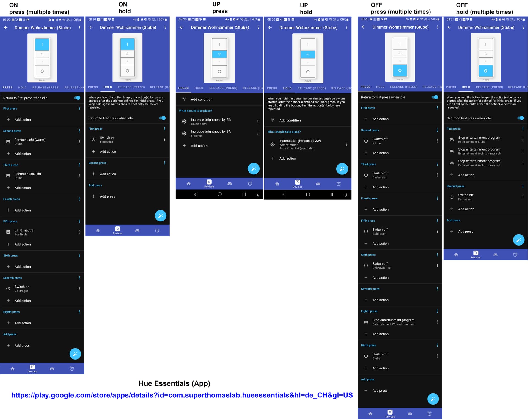The width and height of the screenshot is (528, 420).
Task: Tap Devices icon in OFF press screen
Action: click(x=390, y=413)
